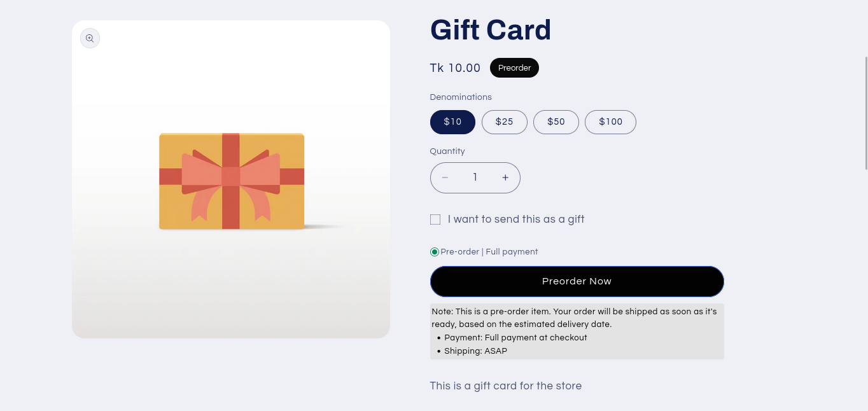Pick the $50 denomination pill
868x411 pixels.
556,122
